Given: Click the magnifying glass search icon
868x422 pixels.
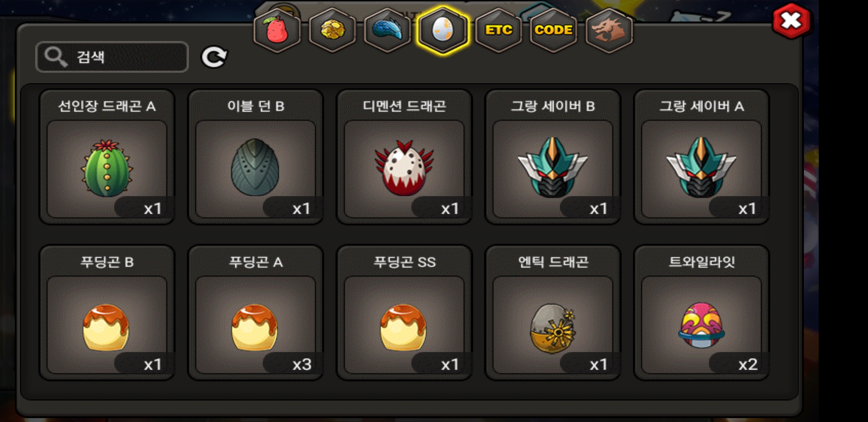Looking at the screenshot, I should pos(56,57).
